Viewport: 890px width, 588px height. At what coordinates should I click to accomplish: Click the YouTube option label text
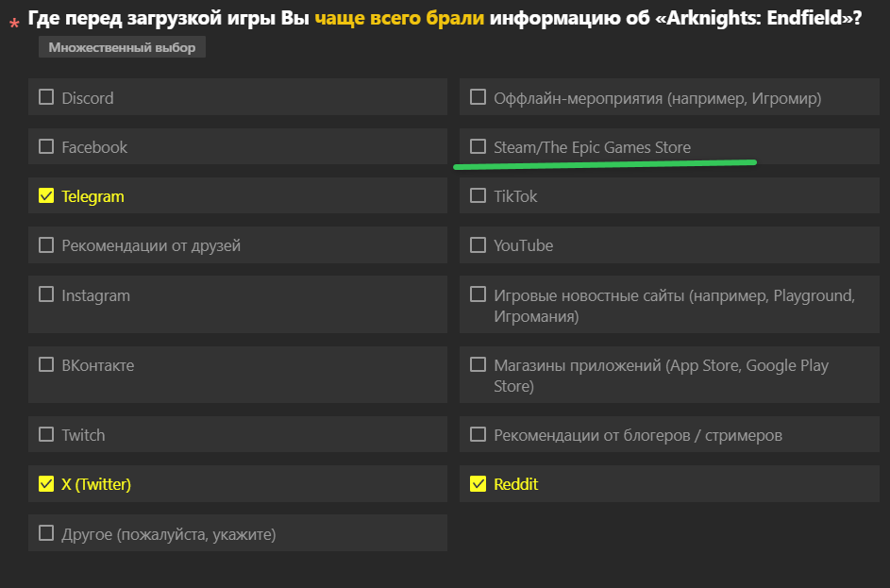[x=523, y=245]
